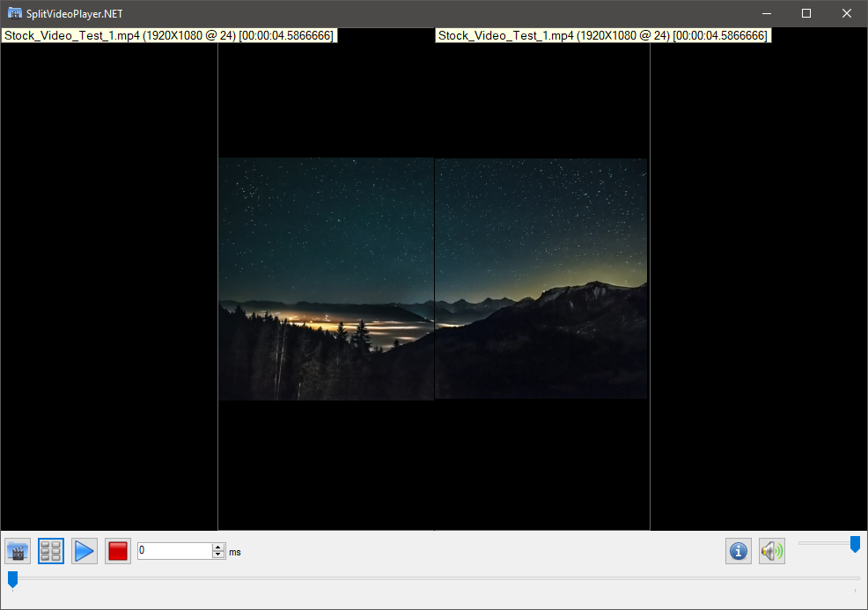Screen dimensions: 868x610
Task: Mute audio using the speaker icon
Action: coord(772,552)
